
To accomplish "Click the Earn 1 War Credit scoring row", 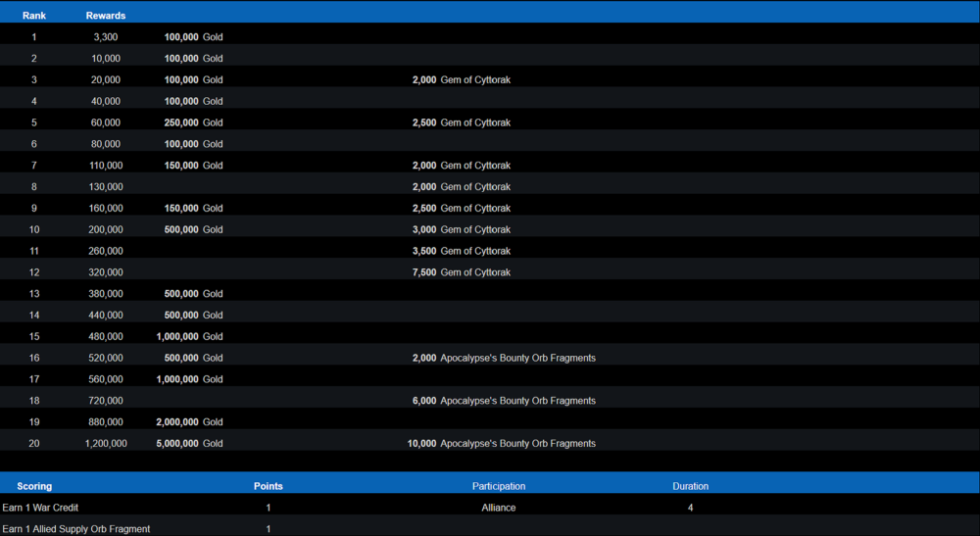I will pos(40,508).
